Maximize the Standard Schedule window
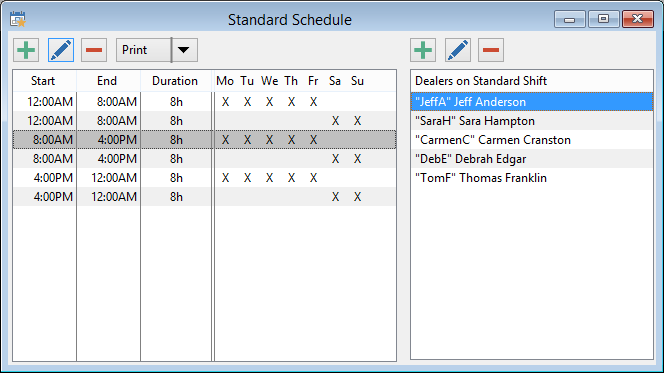Screen dimensions: 664x373 coord(603,19)
